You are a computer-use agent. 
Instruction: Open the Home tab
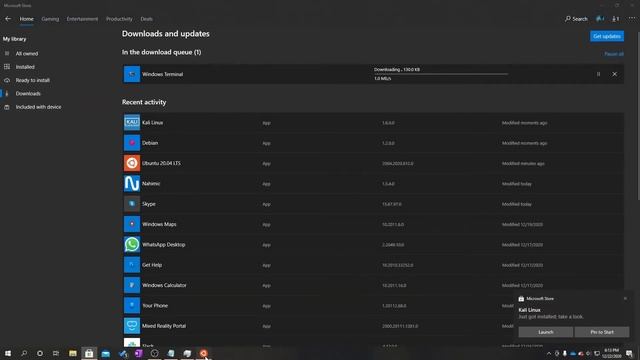pyautogui.click(x=27, y=19)
